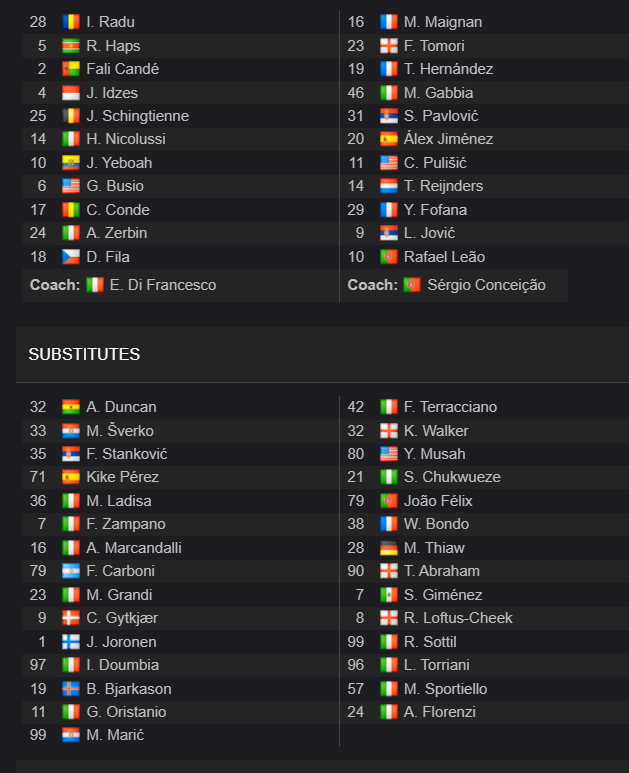Click the SUBSTITUTES section header

click(x=84, y=354)
